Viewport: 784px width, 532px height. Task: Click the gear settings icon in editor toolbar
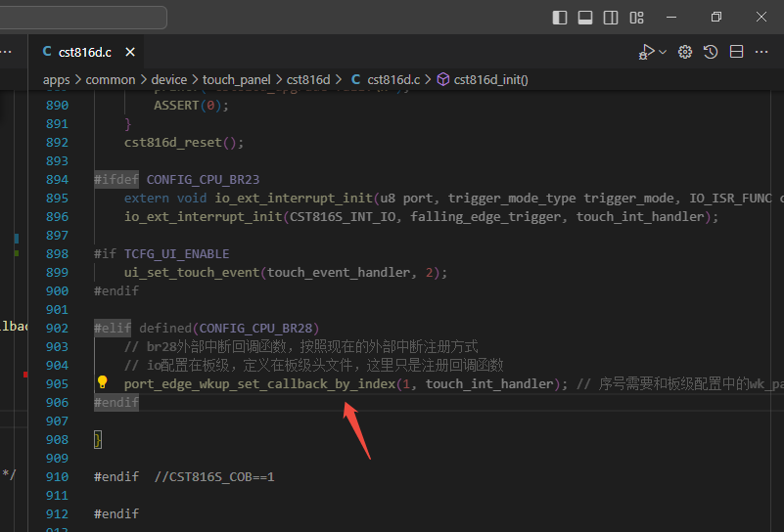[685, 52]
